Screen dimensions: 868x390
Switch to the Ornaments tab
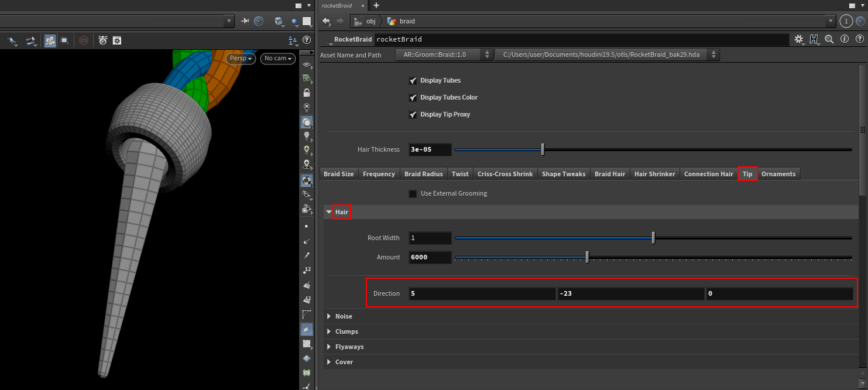pyautogui.click(x=778, y=174)
